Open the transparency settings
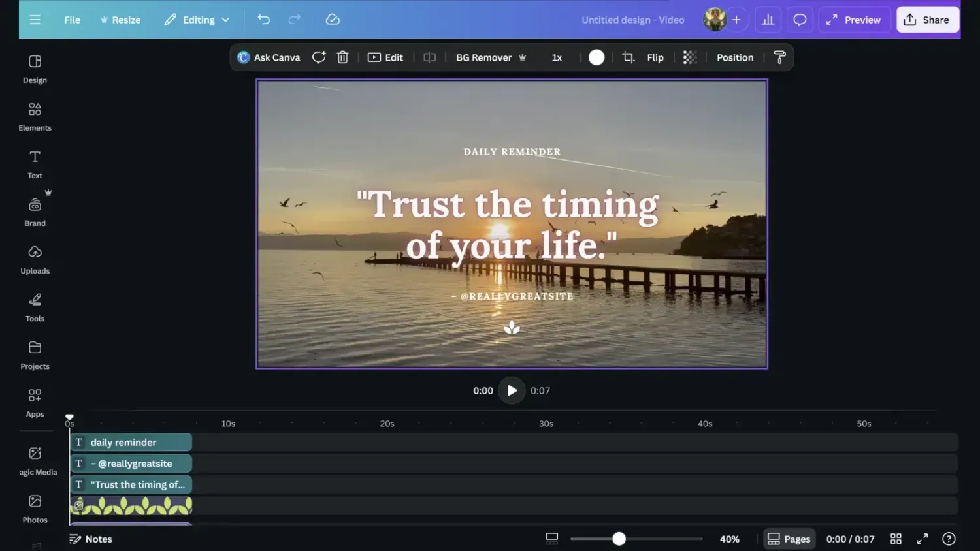The image size is (980, 551). click(689, 57)
